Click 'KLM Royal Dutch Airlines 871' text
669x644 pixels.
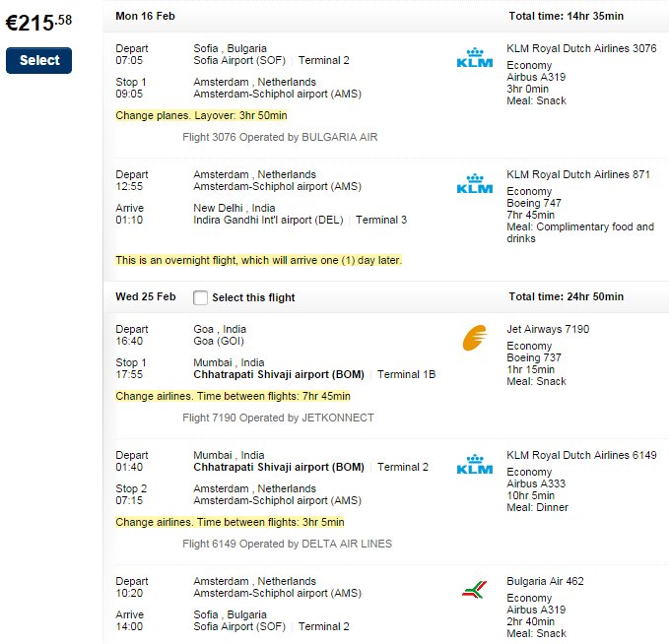pos(578,174)
